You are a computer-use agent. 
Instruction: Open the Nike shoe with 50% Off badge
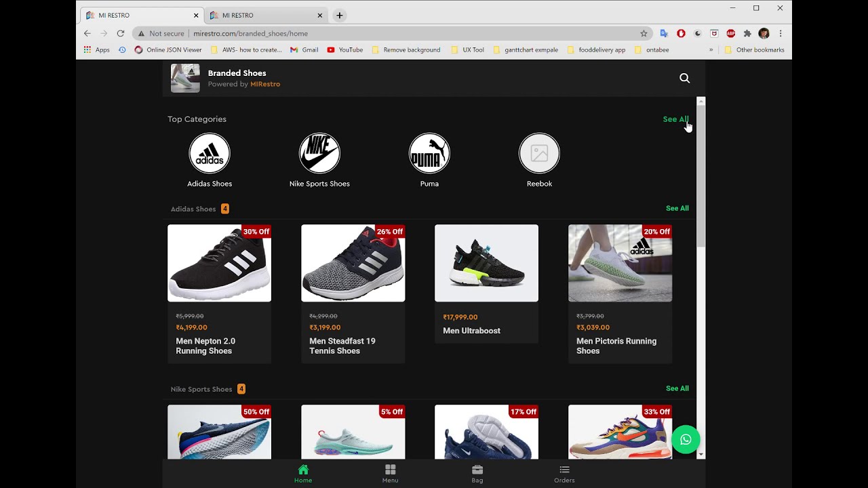tap(219, 432)
